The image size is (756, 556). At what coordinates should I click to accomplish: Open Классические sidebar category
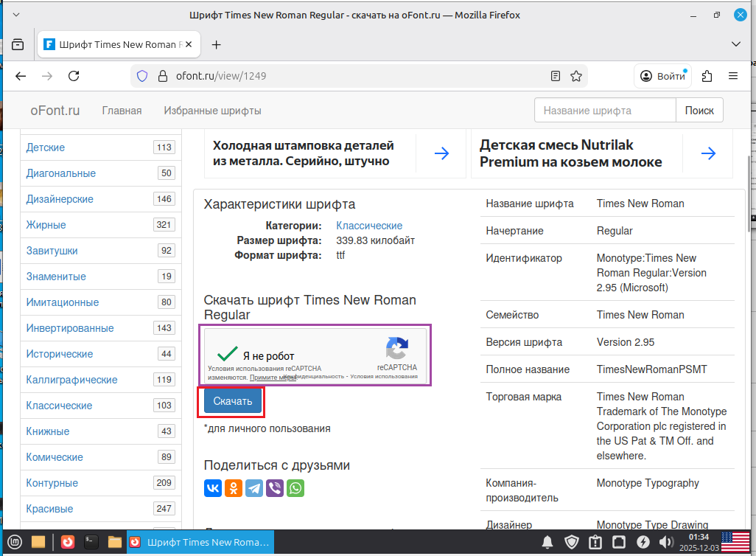click(59, 406)
